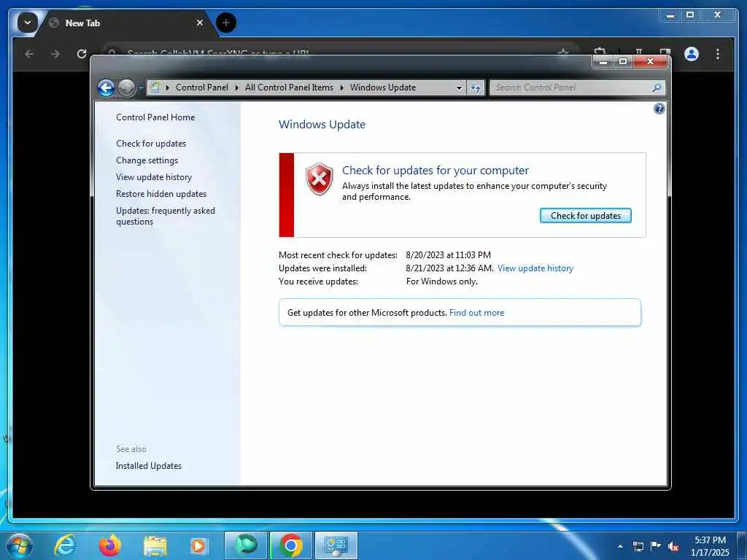Image resolution: width=747 pixels, height=560 pixels.
Task: Switch to Control Panel taskbar button
Action: click(x=336, y=545)
